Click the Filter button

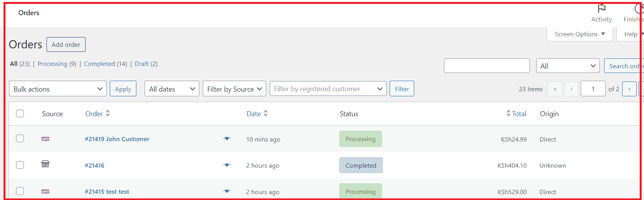point(402,89)
